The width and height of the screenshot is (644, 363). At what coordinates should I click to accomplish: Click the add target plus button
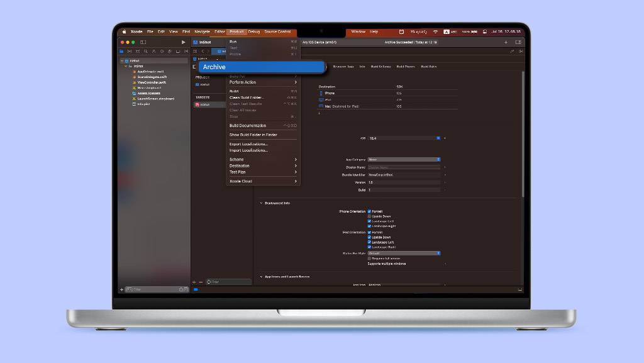(194, 282)
